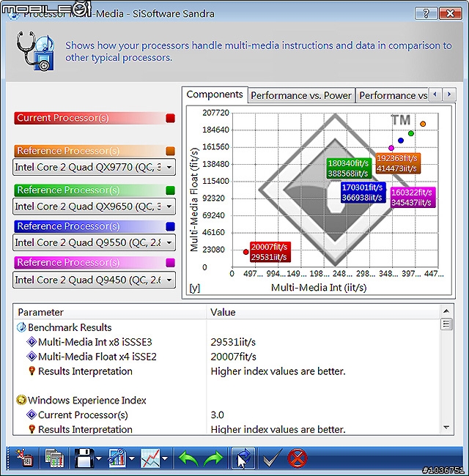The height and width of the screenshot is (476, 469).
Task: Click the blue data point on chart
Action: (401, 141)
